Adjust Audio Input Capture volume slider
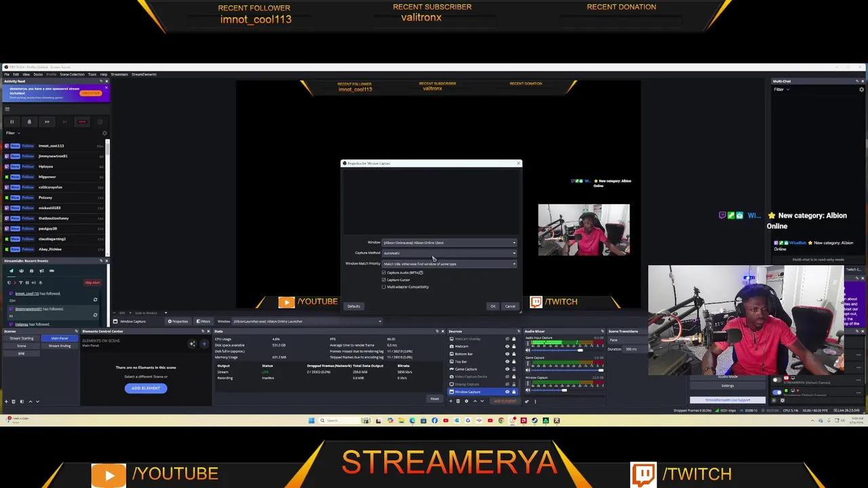This screenshot has width=868, height=488. click(x=580, y=350)
